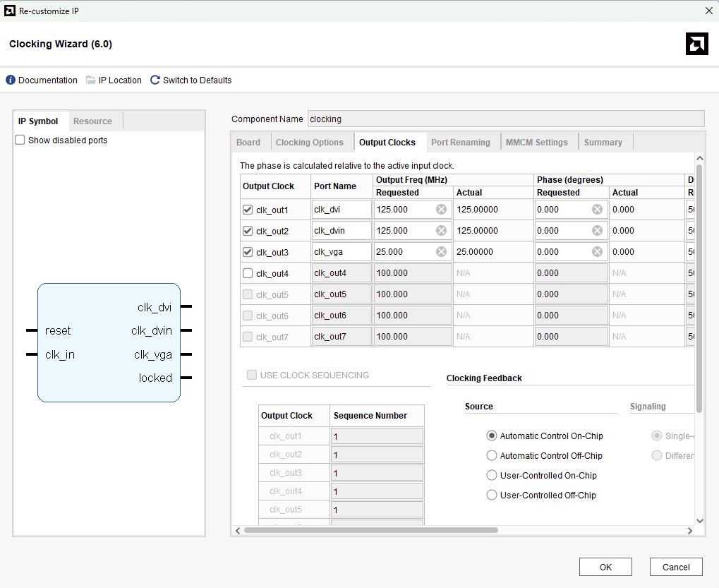Enable the clk_out4 output clock
This screenshot has height=588, width=719.
pyautogui.click(x=248, y=273)
